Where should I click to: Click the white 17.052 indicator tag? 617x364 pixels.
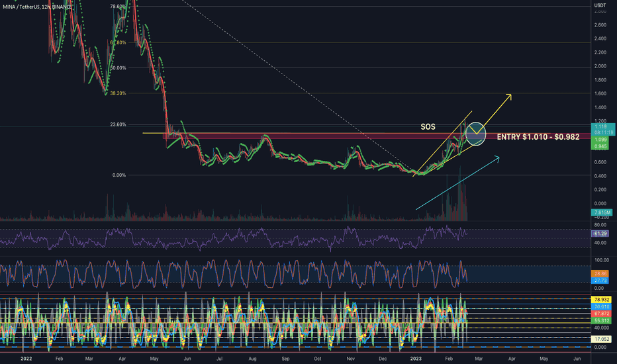602,339
